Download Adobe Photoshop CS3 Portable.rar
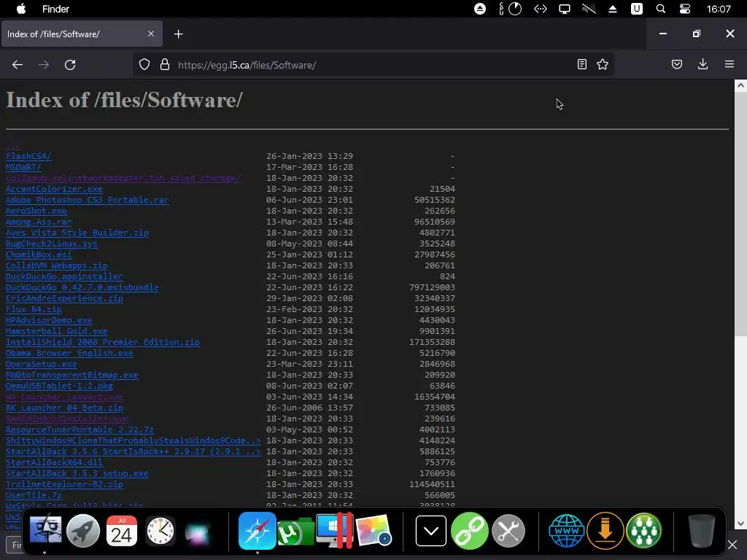The image size is (747, 560). (x=88, y=200)
